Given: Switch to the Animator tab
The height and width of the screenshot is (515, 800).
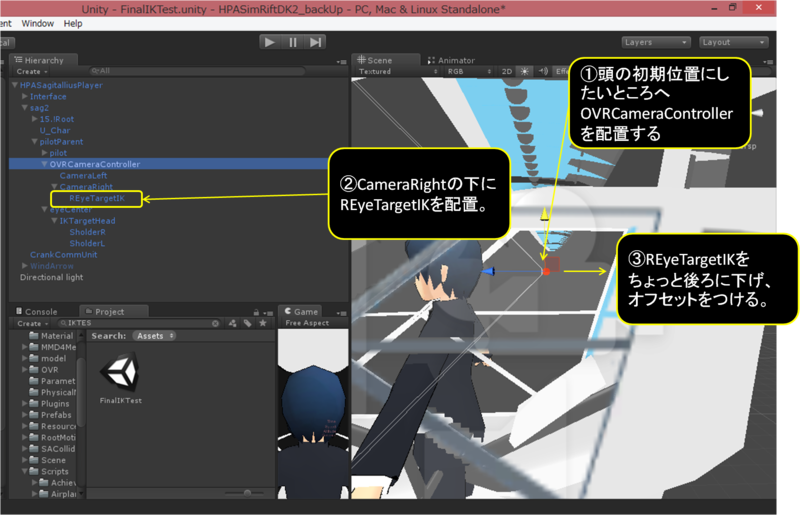Looking at the screenshot, I should pos(452,60).
